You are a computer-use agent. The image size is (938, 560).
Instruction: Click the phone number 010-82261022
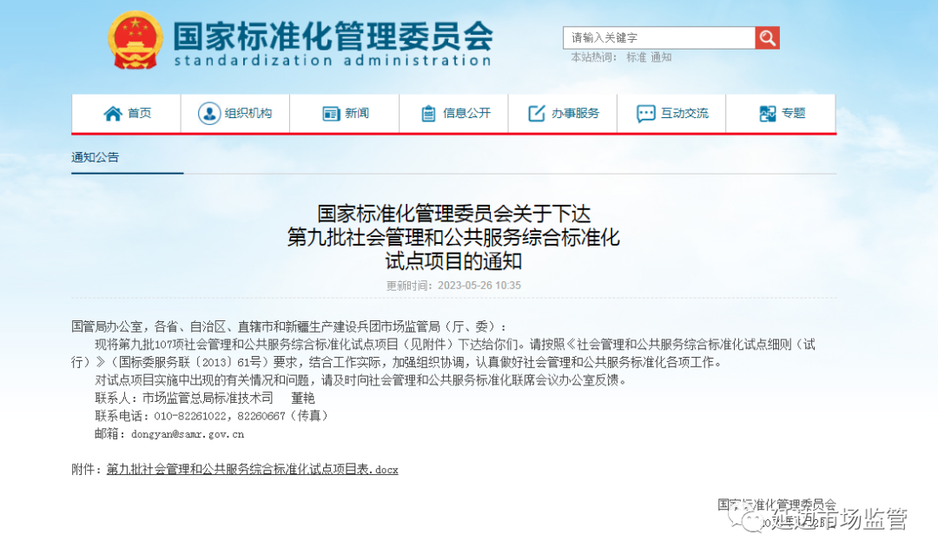click(190, 417)
